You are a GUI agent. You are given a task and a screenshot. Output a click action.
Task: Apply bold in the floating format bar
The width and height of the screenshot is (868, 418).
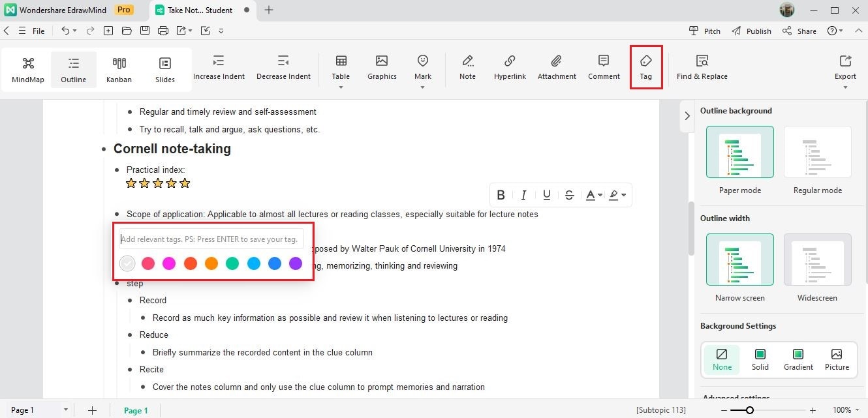pyautogui.click(x=501, y=195)
